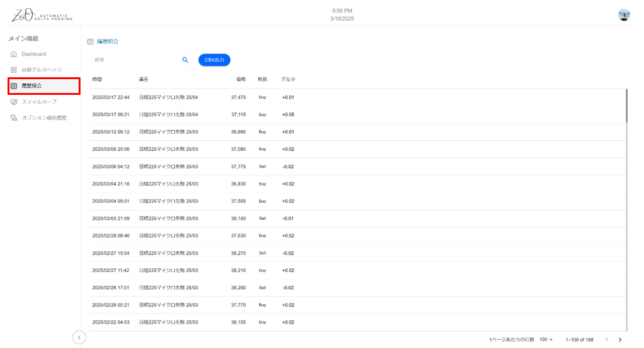
Task: Open the user profile avatar
Action: (x=624, y=15)
